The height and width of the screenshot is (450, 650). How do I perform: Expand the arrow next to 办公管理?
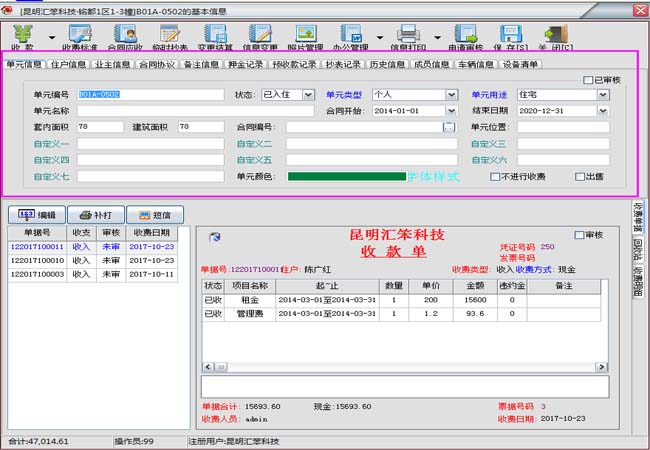[x=380, y=38]
